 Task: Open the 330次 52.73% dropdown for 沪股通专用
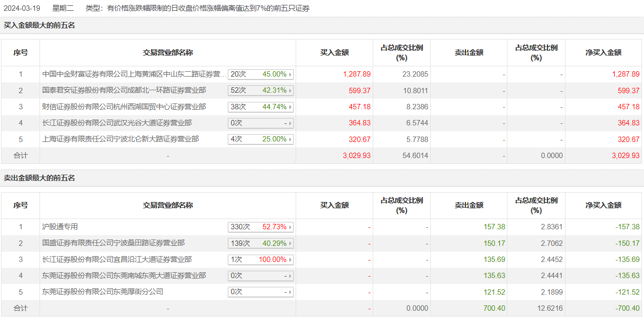coord(261,227)
